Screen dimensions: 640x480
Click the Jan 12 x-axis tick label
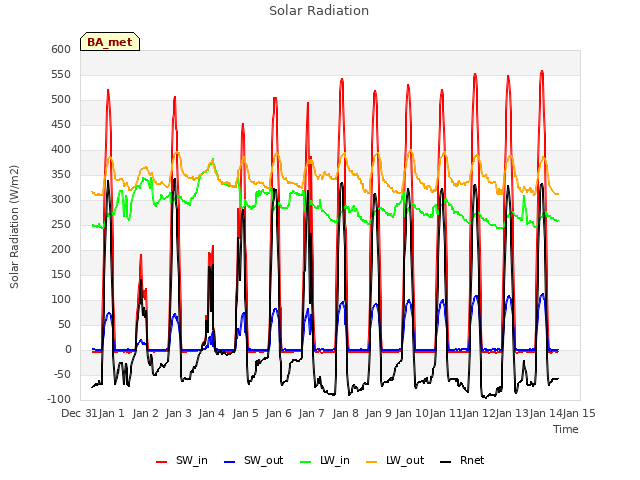coord(479,413)
